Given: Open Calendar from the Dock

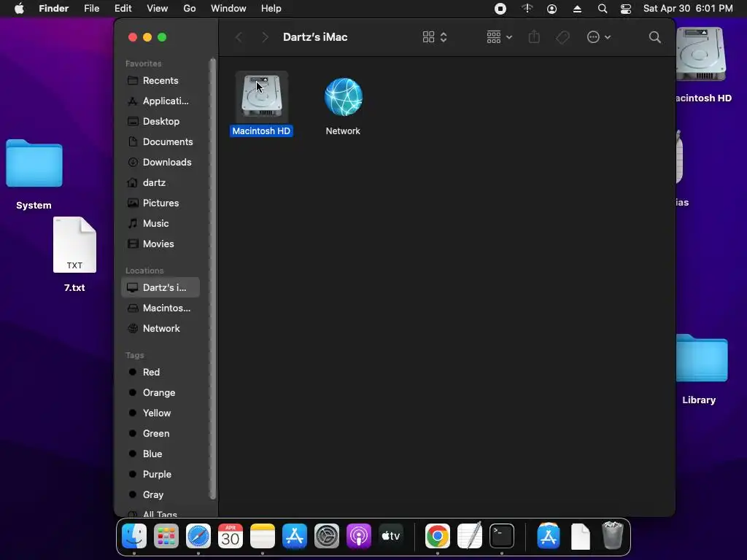Looking at the screenshot, I should (230, 536).
